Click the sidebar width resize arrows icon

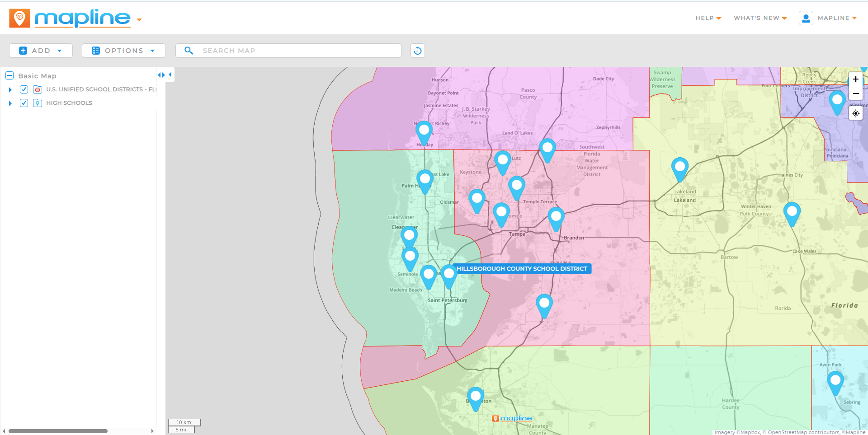[161, 75]
